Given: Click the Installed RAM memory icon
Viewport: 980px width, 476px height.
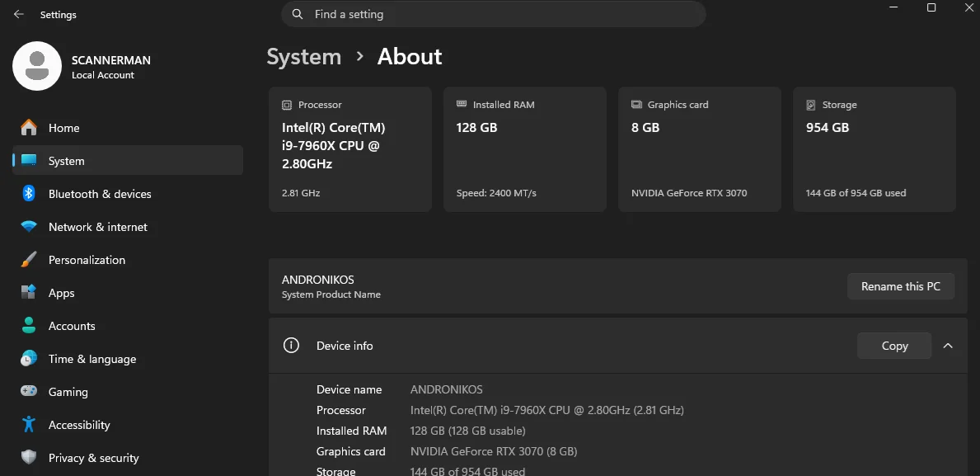Looking at the screenshot, I should (462, 105).
